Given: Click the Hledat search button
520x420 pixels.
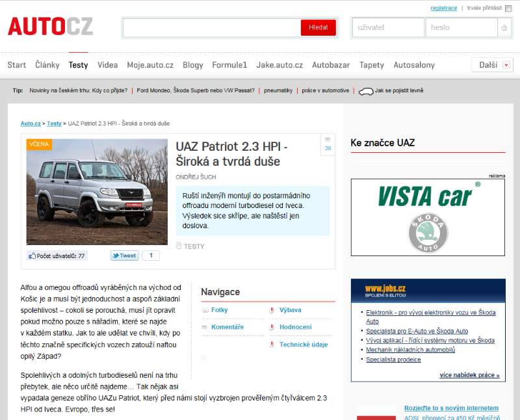Looking at the screenshot, I should (x=318, y=27).
